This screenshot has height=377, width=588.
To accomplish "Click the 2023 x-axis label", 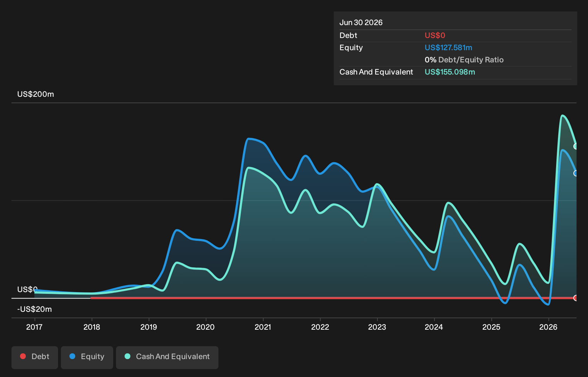I will [x=377, y=327].
